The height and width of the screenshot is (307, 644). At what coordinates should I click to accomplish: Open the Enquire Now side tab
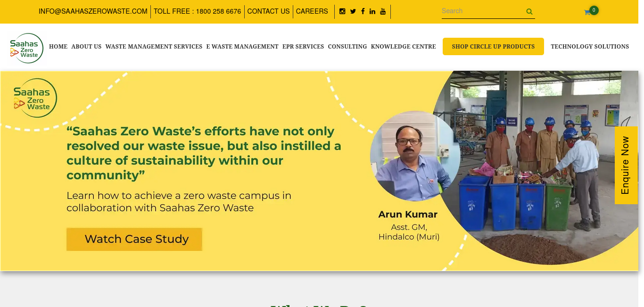(626, 165)
